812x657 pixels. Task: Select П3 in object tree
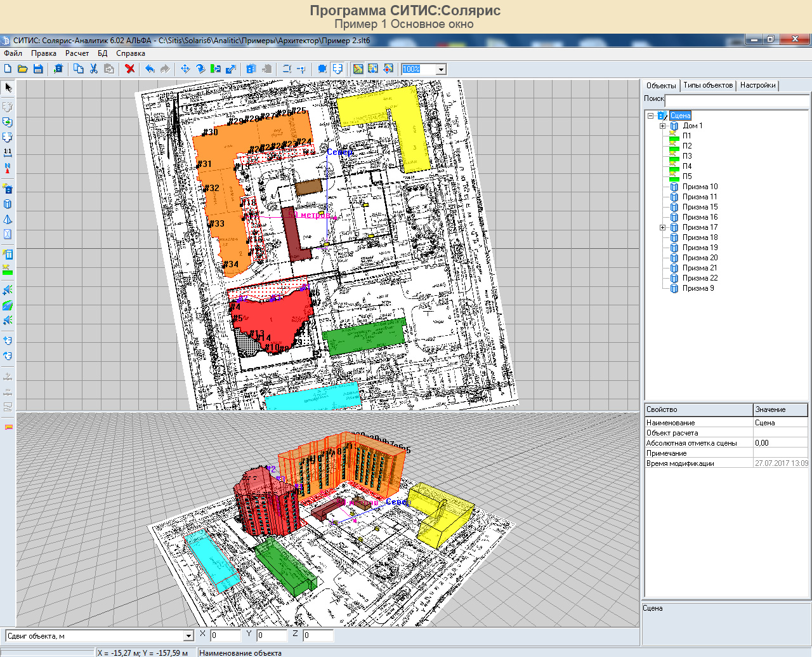tap(687, 156)
